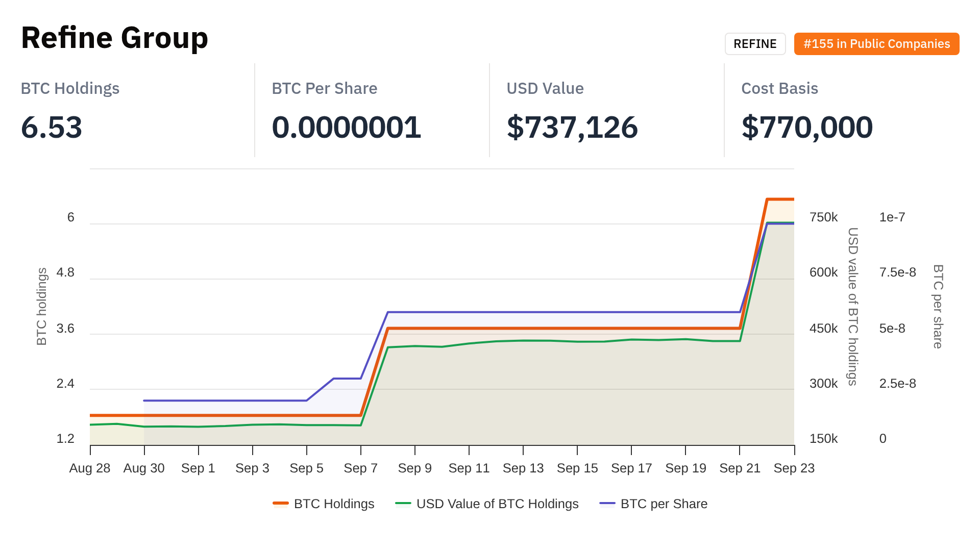The width and height of the screenshot is (980, 551).
Task: Click the BTC Per Share 0.0000001 value
Action: click(346, 127)
